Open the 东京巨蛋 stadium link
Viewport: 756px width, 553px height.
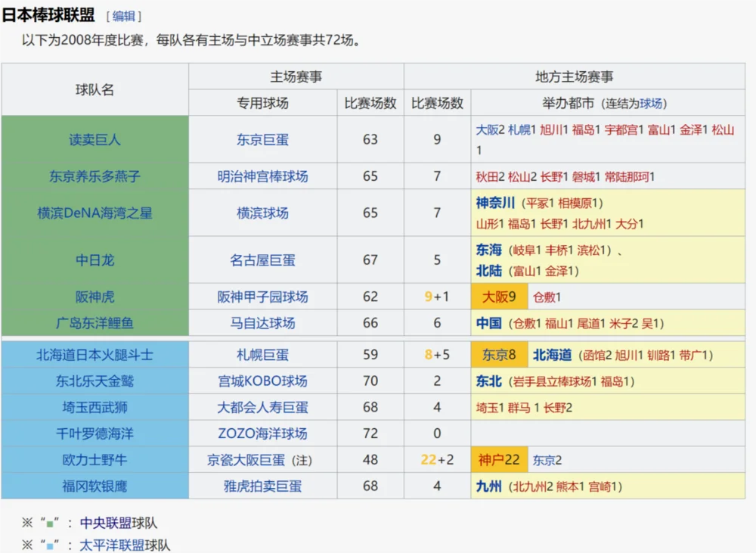262,139
